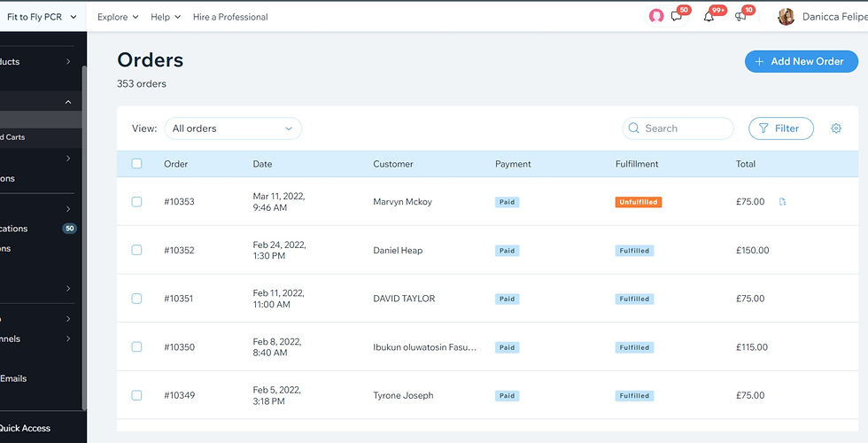Viewport: 868px width, 443px height.
Task: Click the Payment column header
Action: pos(513,164)
